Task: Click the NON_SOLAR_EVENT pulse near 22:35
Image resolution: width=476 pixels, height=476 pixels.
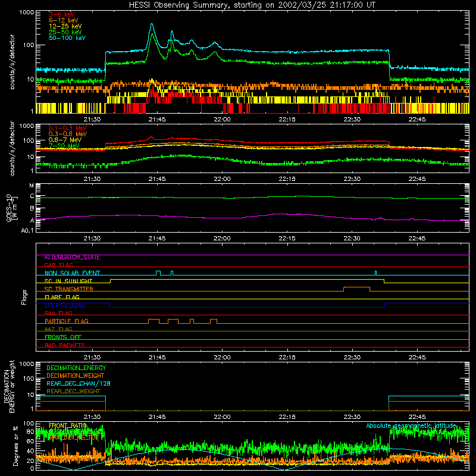Action: [376, 272]
